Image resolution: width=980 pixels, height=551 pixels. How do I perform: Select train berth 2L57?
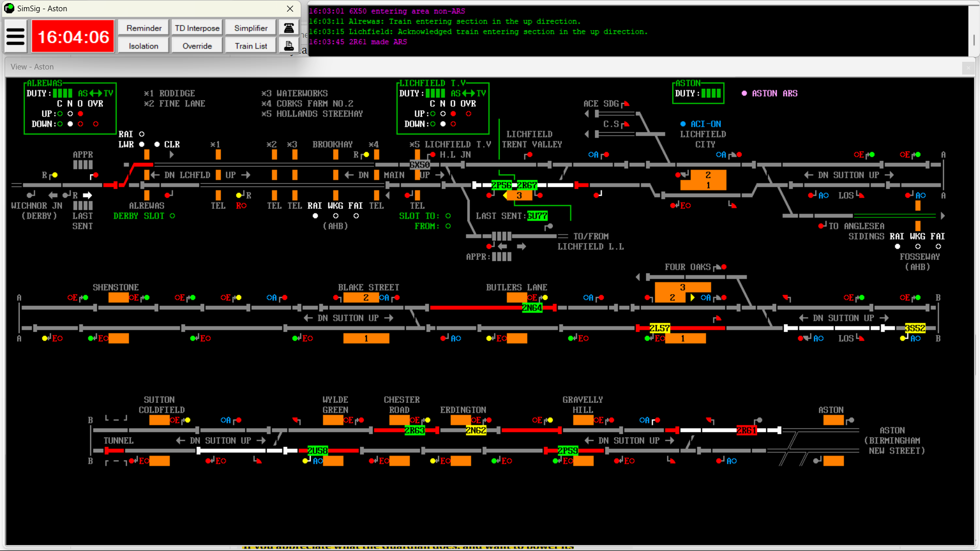tap(660, 328)
